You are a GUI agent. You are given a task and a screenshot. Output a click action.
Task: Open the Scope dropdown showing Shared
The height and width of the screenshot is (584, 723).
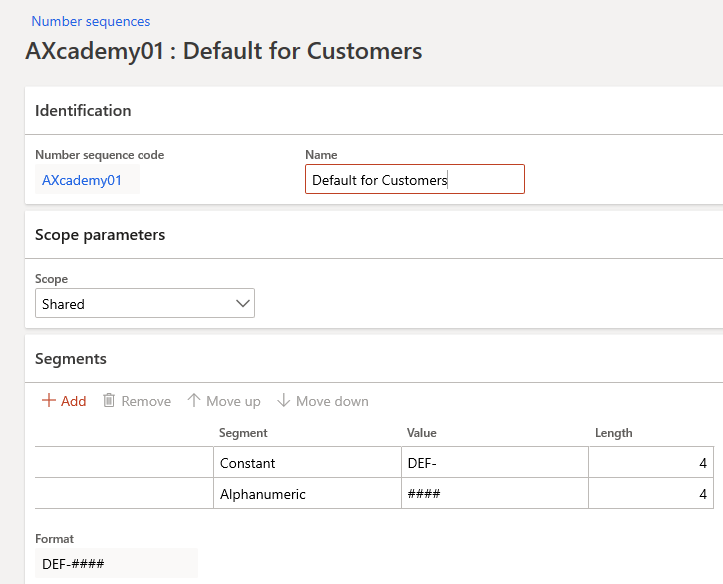point(145,303)
